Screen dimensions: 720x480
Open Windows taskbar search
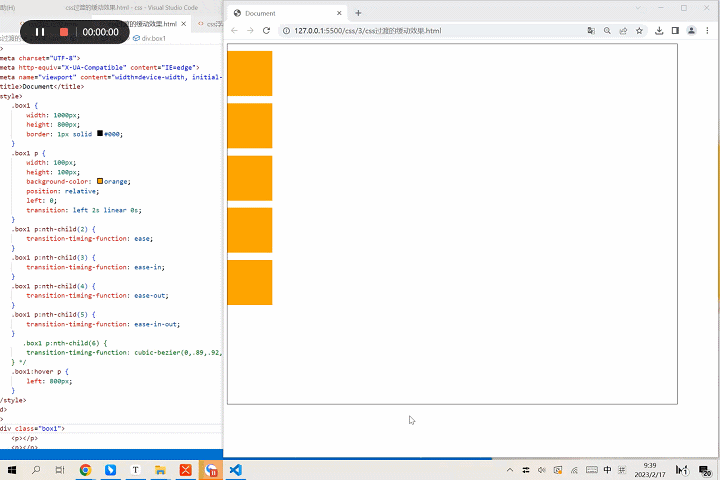[x=36, y=470]
